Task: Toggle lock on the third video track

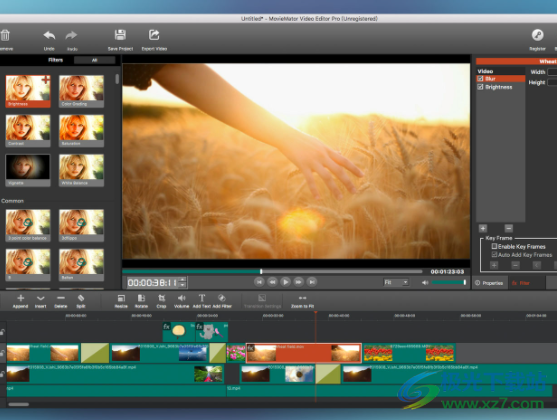Action: 2,374
